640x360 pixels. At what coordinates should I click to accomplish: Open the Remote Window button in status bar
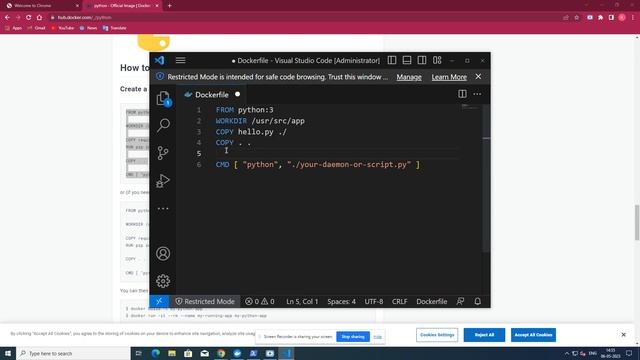tap(159, 301)
